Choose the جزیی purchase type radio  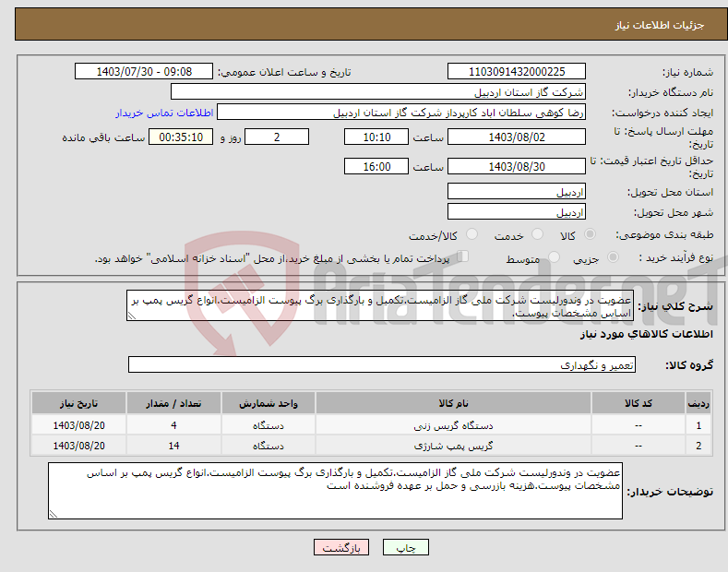point(613,256)
